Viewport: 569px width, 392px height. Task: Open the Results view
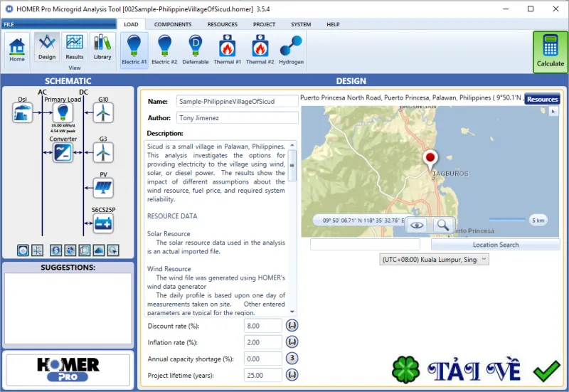click(x=75, y=47)
